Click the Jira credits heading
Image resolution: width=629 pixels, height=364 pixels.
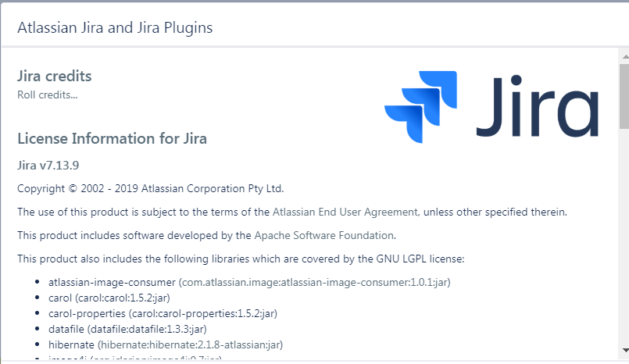55,77
